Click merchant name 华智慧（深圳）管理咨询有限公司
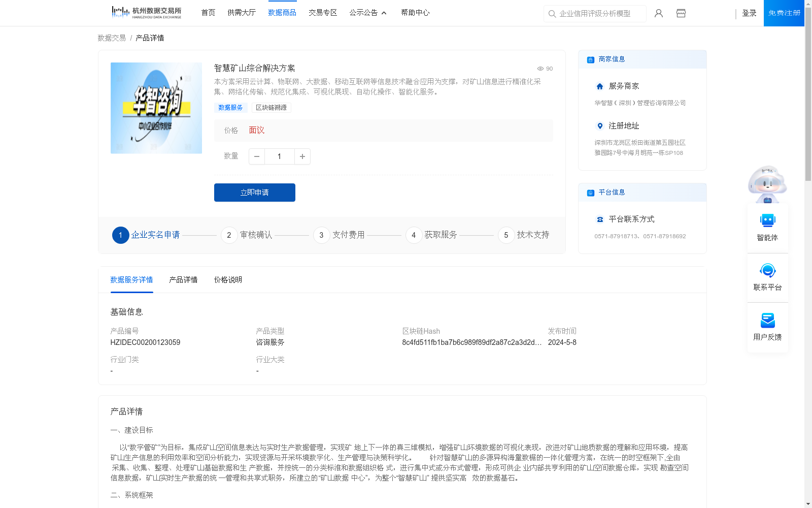The image size is (812, 508). coord(640,103)
